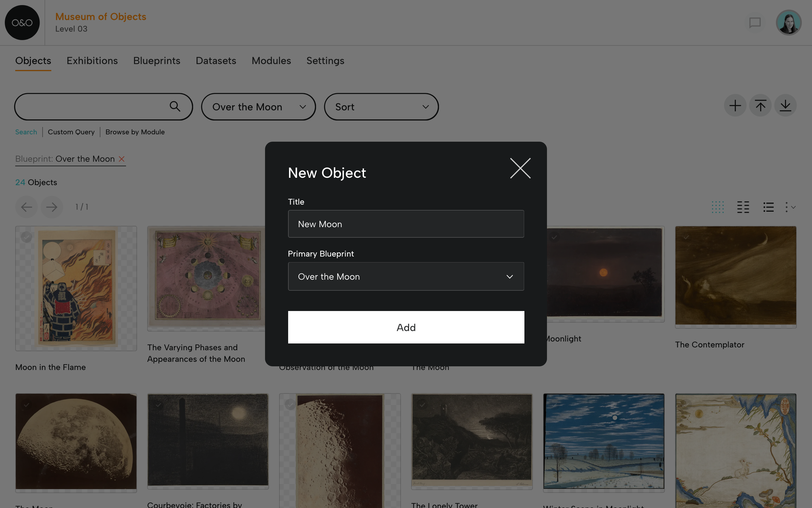Remove the Over the Moon blueprint filter

(x=122, y=159)
